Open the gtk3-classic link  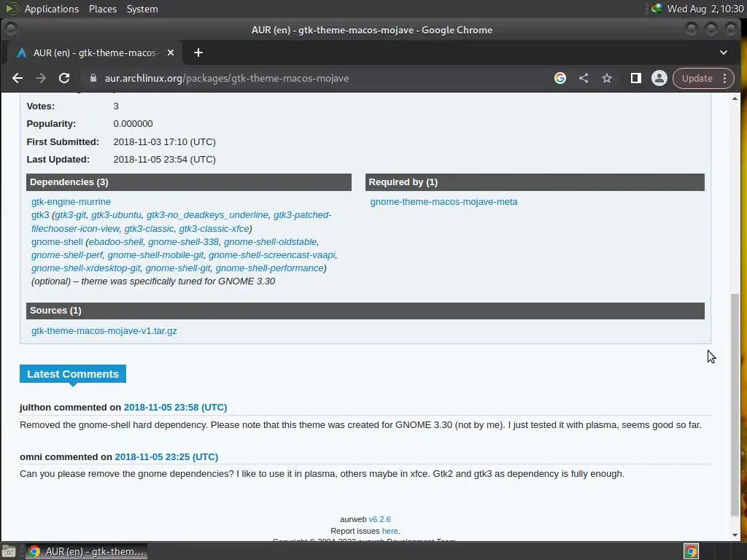149,228
